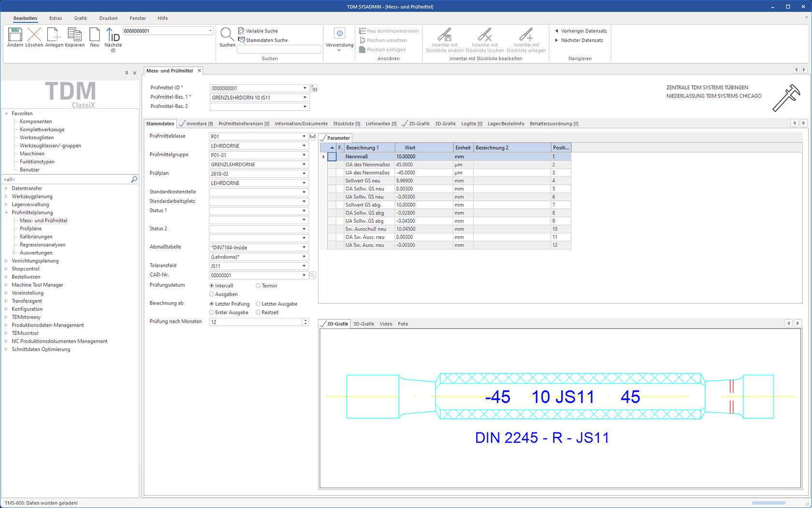Open the Grafik menu
This screenshot has width=812, height=508.
80,18
